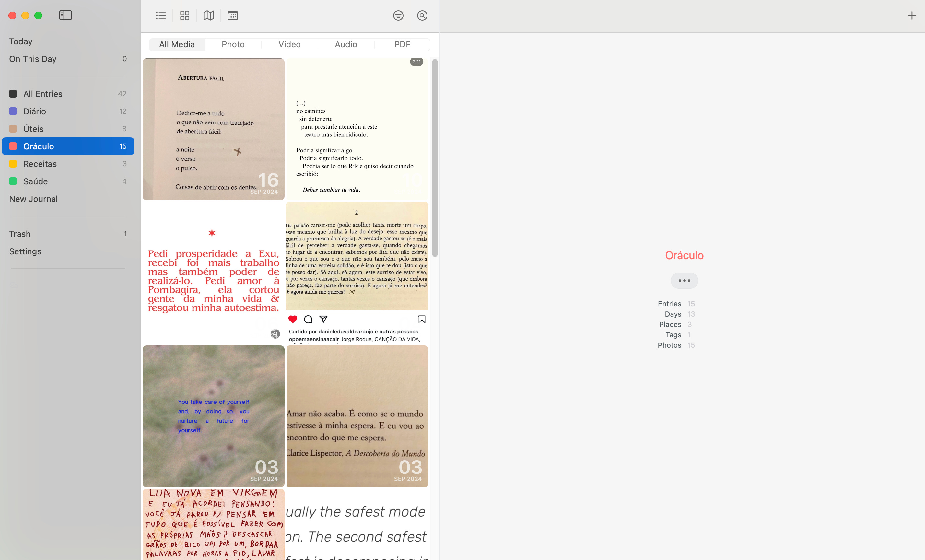925x560 pixels.
Task: Open Settings in sidebar
Action: pyautogui.click(x=68, y=251)
